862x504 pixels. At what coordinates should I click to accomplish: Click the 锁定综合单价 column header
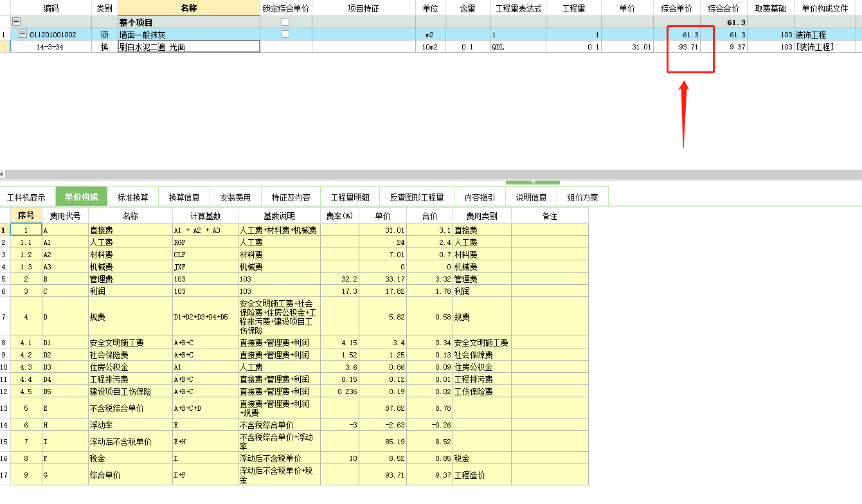(x=285, y=8)
